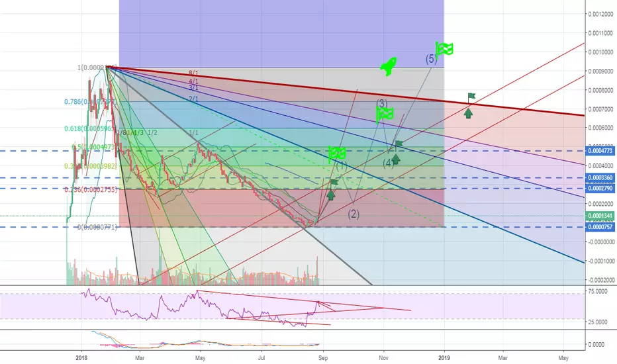Select the 0.0000757 price label
Screen dimensions: 617x364
(x=600, y=227)
